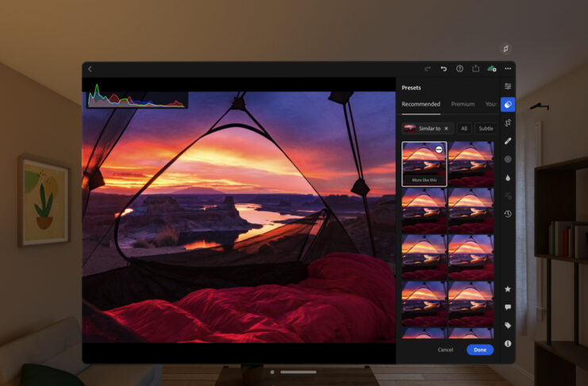Open the Masking circle tool

(508, 159)
